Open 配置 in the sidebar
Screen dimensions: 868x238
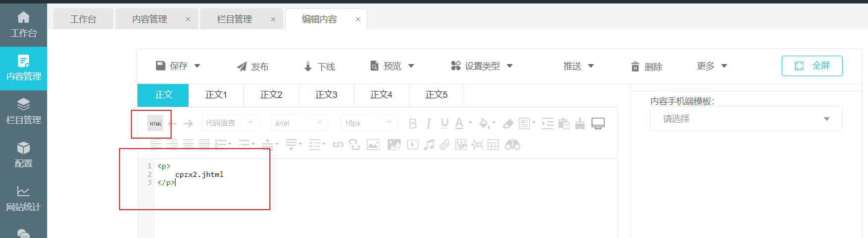tap(23, 155)
